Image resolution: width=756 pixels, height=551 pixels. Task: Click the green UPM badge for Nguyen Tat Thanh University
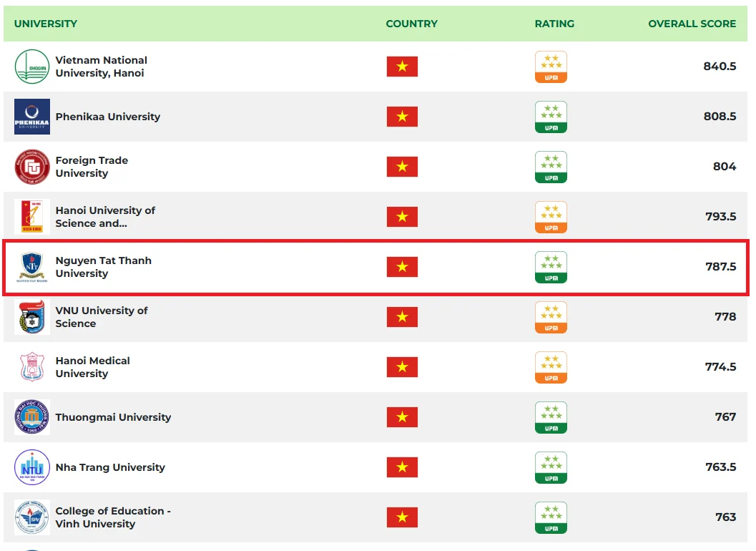551,267
